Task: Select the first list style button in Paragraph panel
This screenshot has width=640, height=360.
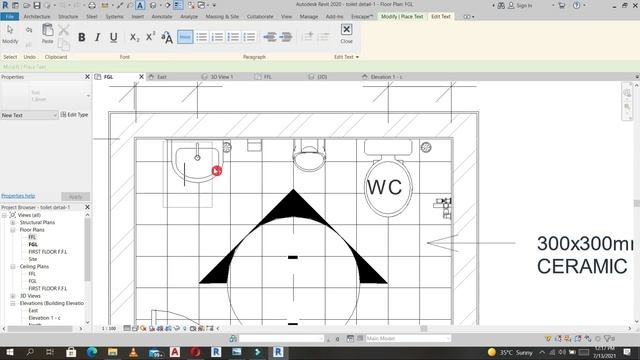Action: [x=202, y=37]
